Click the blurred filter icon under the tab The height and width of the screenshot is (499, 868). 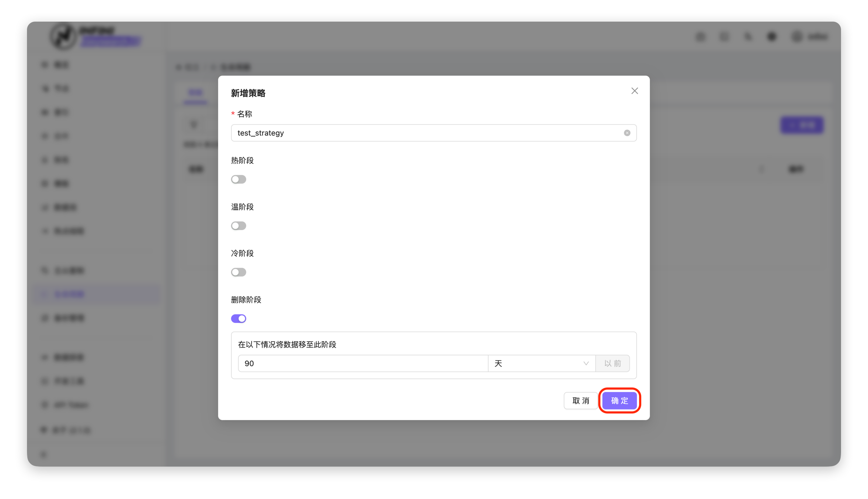pos(194,125)
